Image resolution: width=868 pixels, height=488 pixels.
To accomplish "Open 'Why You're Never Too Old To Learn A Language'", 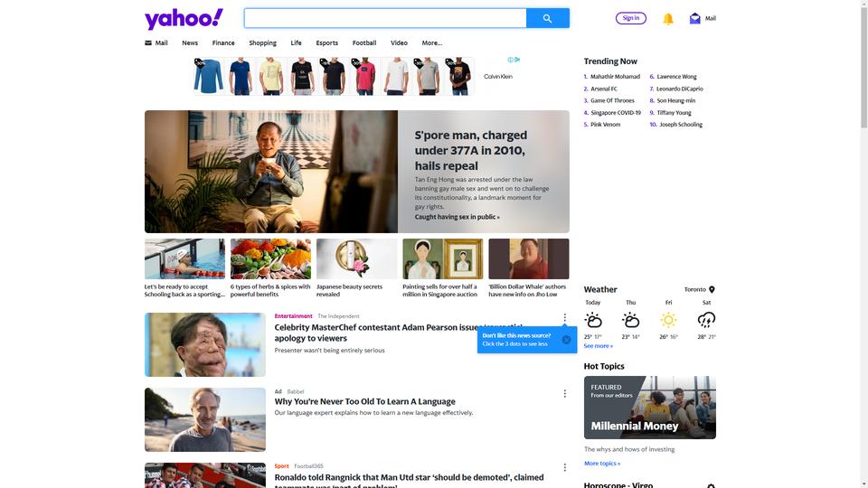I will point(364,401).
